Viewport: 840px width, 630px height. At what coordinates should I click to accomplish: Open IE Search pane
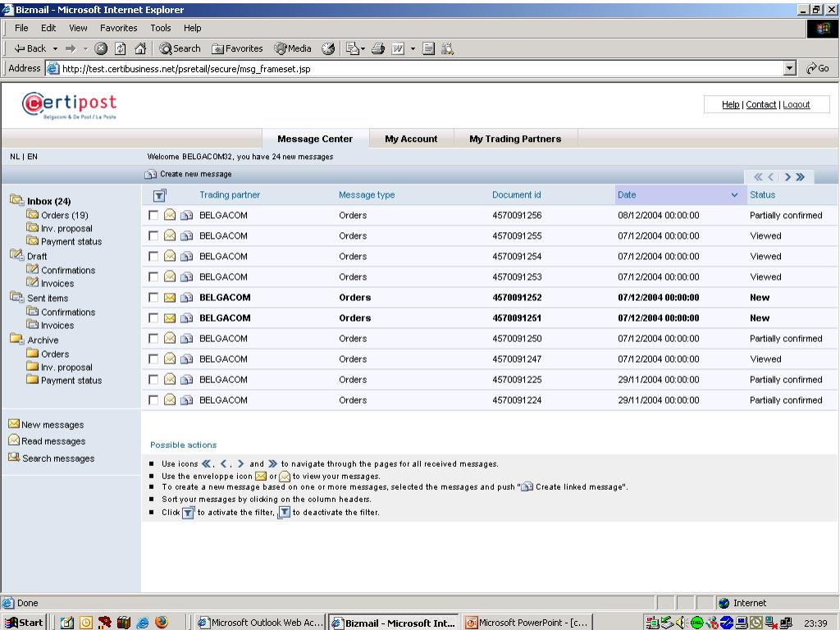[x=180, y=48]
